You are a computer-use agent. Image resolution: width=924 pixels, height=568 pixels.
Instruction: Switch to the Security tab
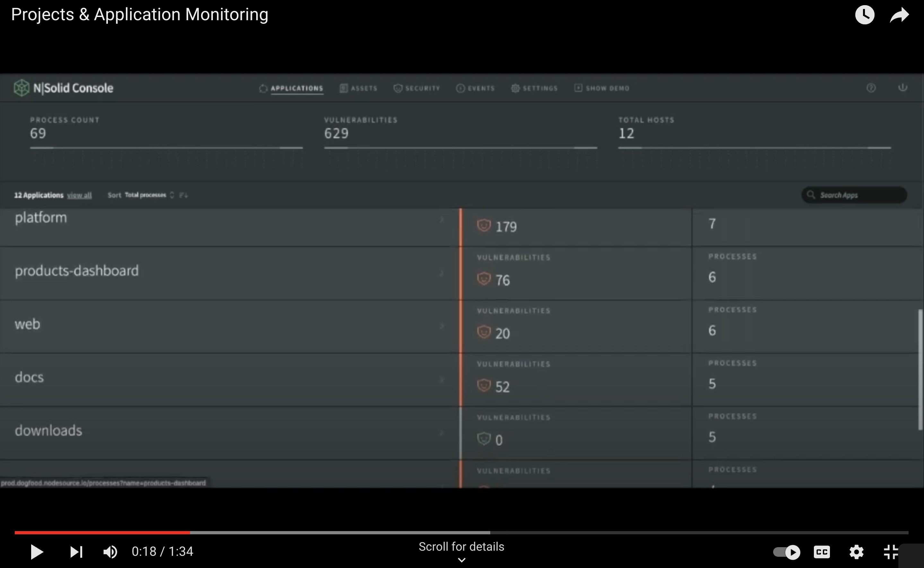pyautogui.click(x=417, y=88)
